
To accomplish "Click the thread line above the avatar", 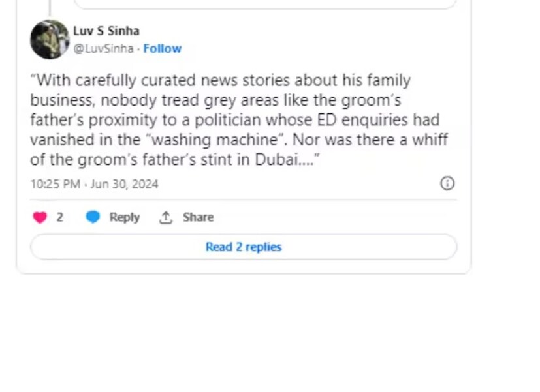I will 50,7.
